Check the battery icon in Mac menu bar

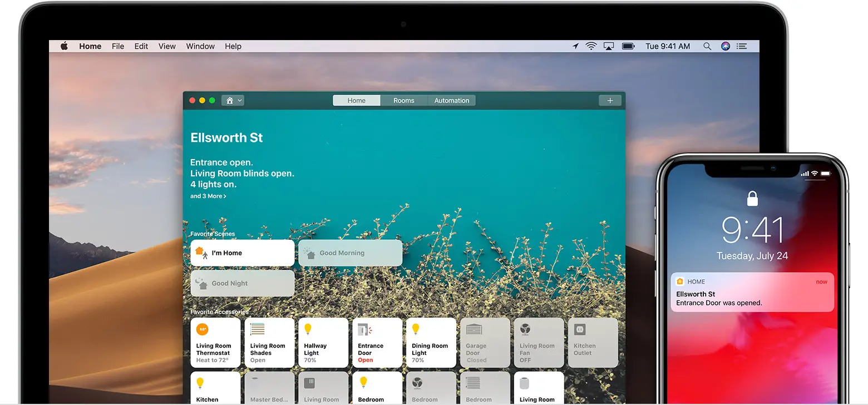(x=628, y=46)
